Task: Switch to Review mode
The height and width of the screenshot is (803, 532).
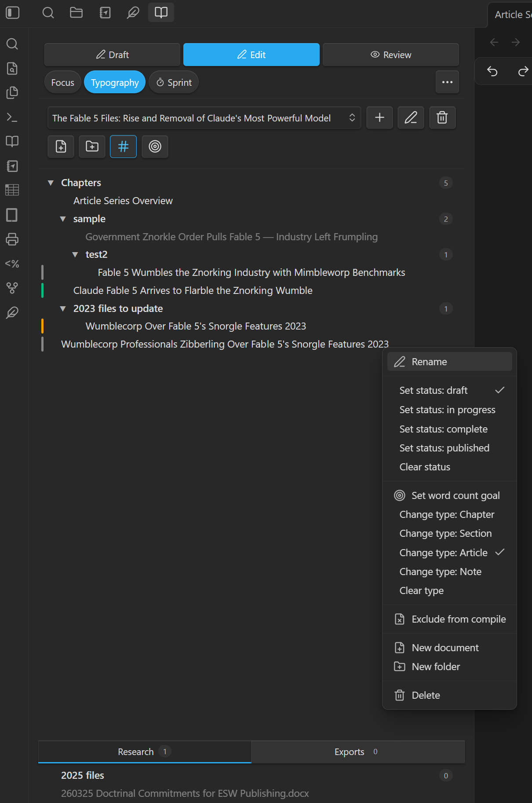Action: click(391, 55)
